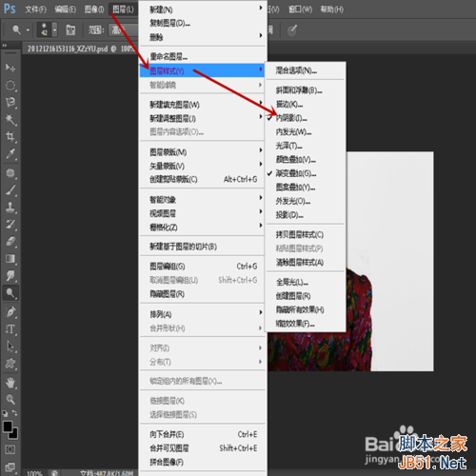Click the status bar icon beside 100%

point(54,473)
